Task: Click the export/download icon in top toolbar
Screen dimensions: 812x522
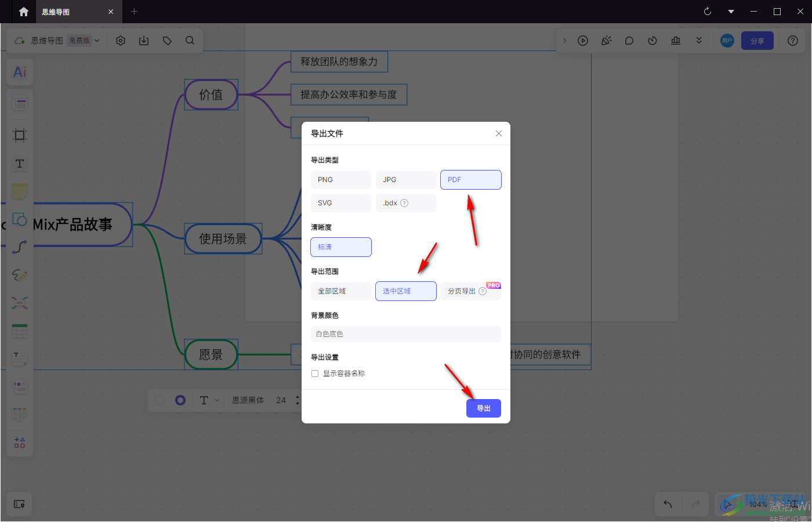Action: (x=144, y=41)
